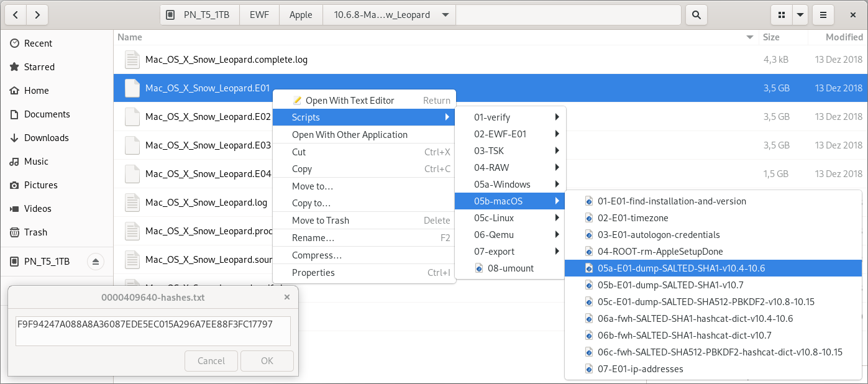The image size is (868, 384).
Task: Expand the 05a-Windows scripts submenu
Action: tap(510, 184)
